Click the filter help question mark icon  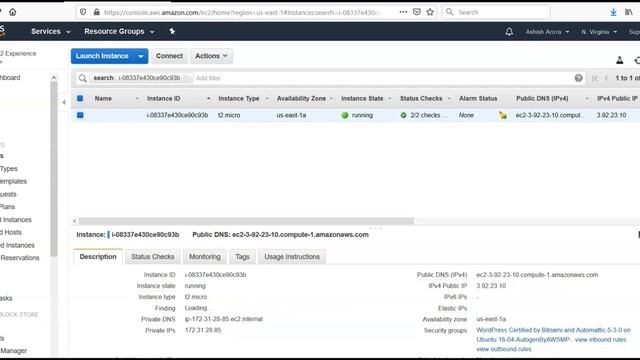[578, 78]
